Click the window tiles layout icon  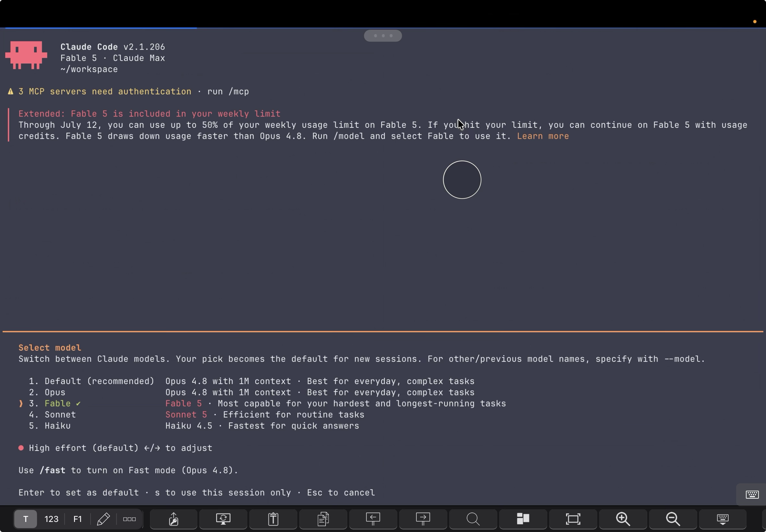click(523, 519)
